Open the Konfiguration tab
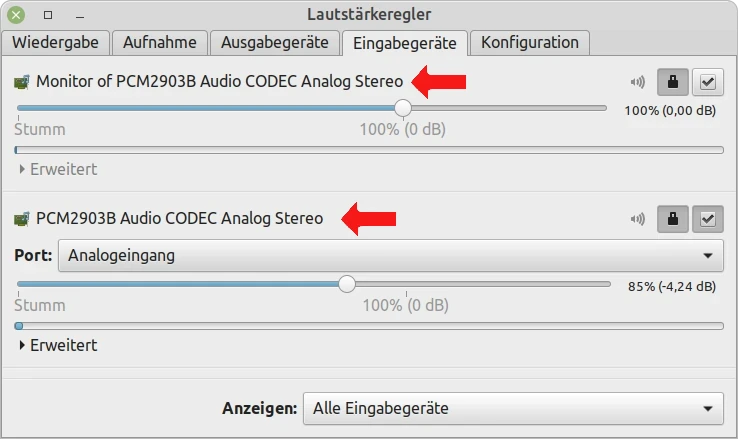This screenshot has height=439, width=738. (530, 43)
